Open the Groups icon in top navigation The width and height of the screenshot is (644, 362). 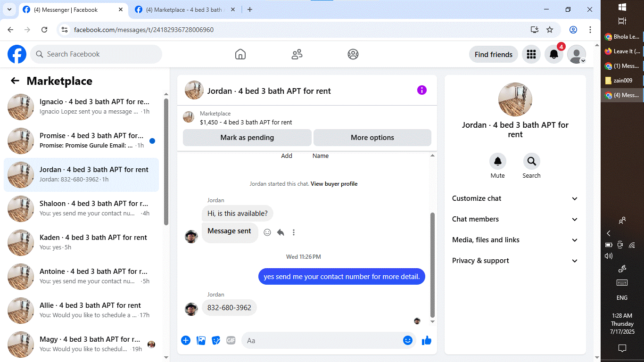coord(353,54)
